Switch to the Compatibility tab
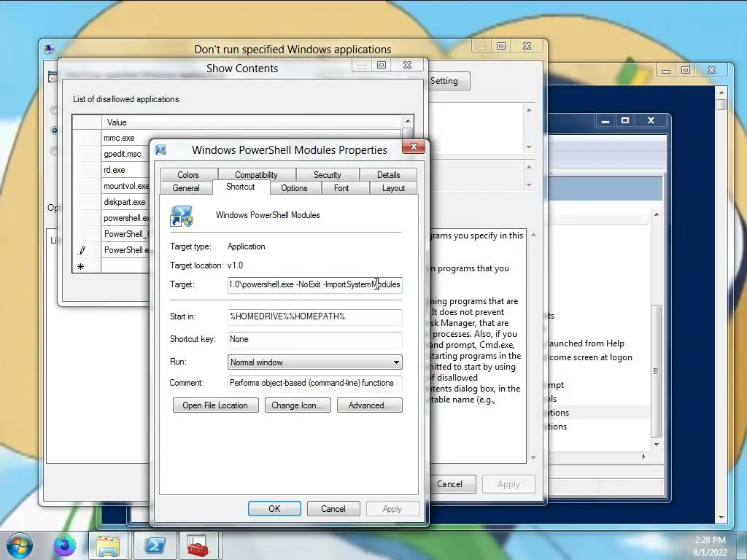This screenshot has width=747, height=560. click(x=256, y=175)
